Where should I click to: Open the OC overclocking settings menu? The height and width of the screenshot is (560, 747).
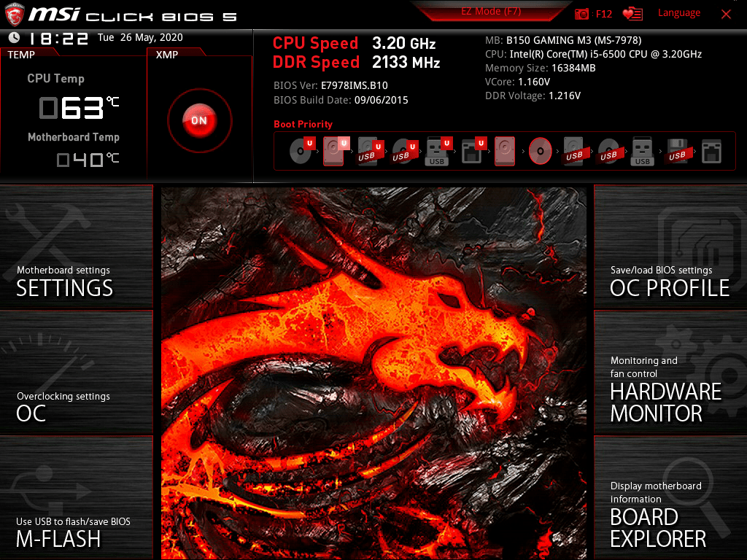pos(76,373)
